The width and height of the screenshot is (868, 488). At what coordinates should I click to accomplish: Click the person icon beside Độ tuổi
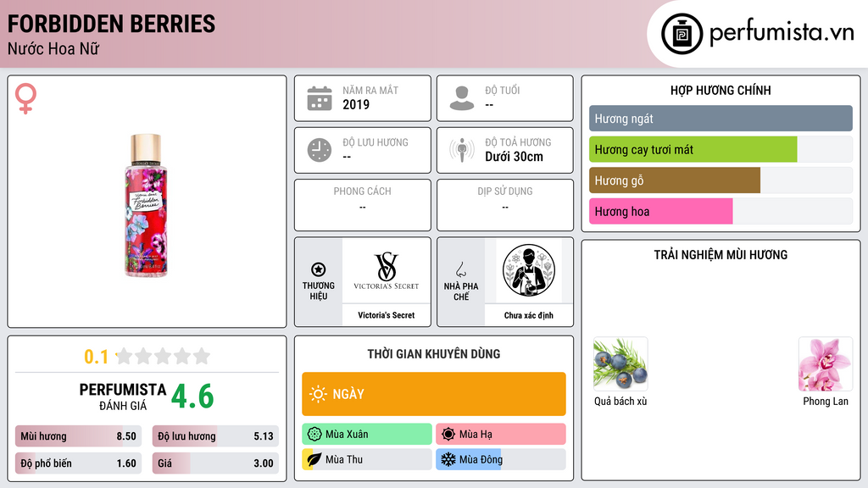point(462,98)
